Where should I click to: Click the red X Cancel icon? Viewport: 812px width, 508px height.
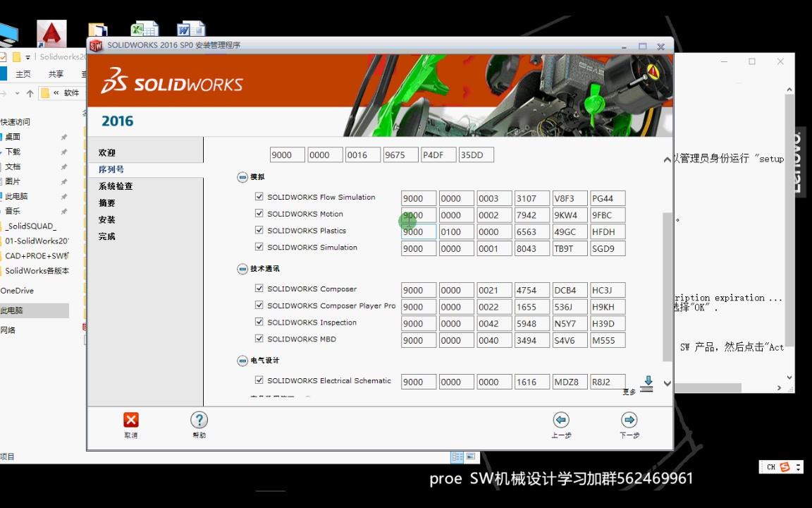click(131, 419)
